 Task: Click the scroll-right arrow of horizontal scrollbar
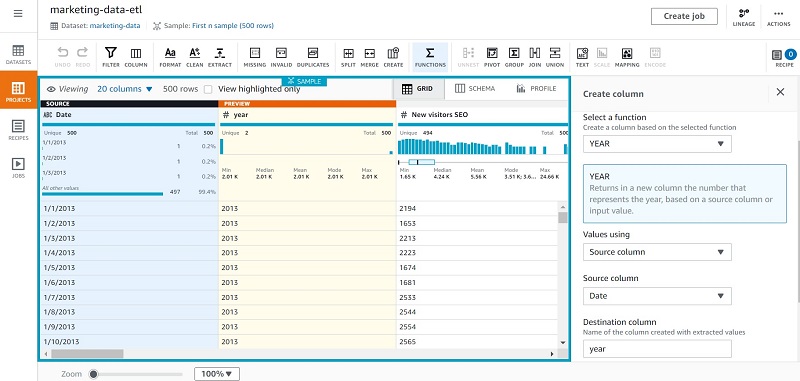tap(552, 353)
